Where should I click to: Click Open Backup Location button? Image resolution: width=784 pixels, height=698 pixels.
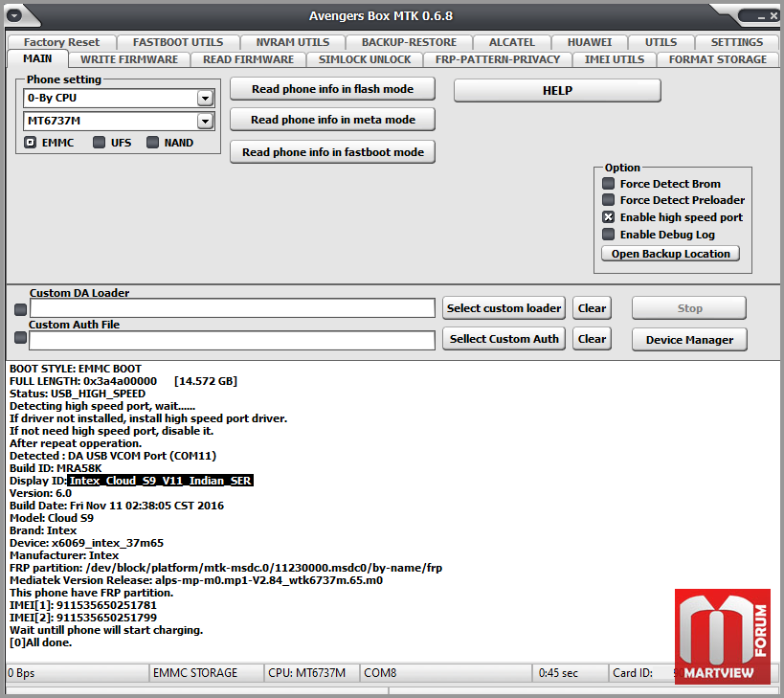(670, 254)
